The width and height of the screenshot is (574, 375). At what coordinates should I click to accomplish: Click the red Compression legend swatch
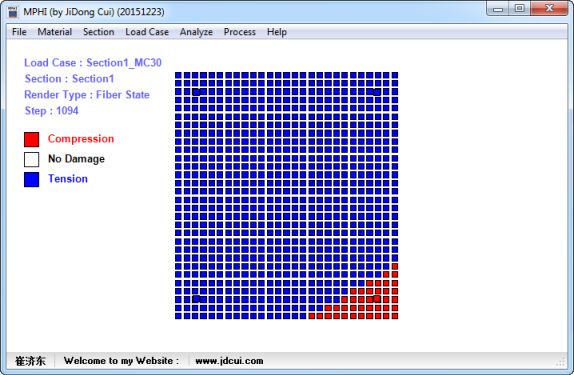(31, 140)
